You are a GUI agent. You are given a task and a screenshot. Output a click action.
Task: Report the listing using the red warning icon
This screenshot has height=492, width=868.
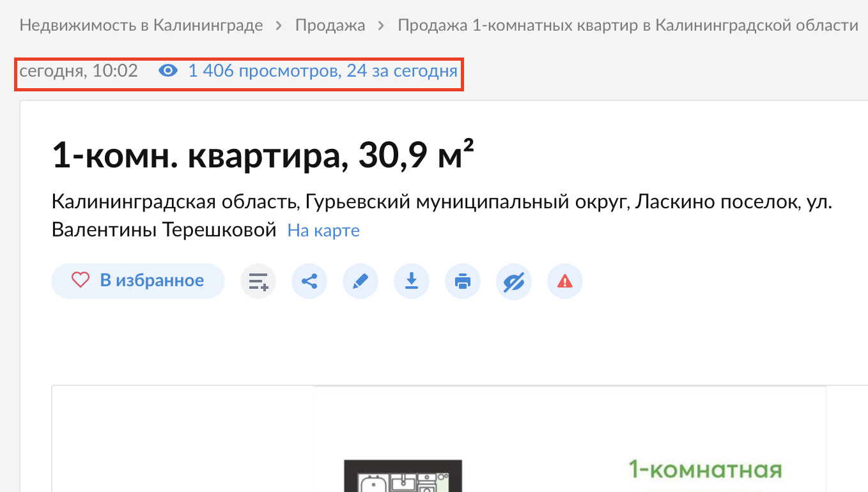[565, 281]
